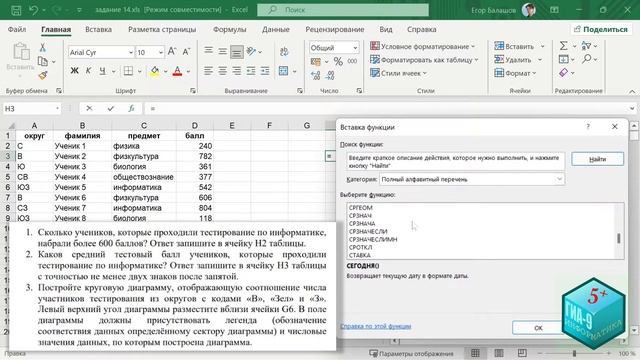Switch to the Вставка tab
The width and height of the screenshot is (640, 360).
(x=98, y=29)
